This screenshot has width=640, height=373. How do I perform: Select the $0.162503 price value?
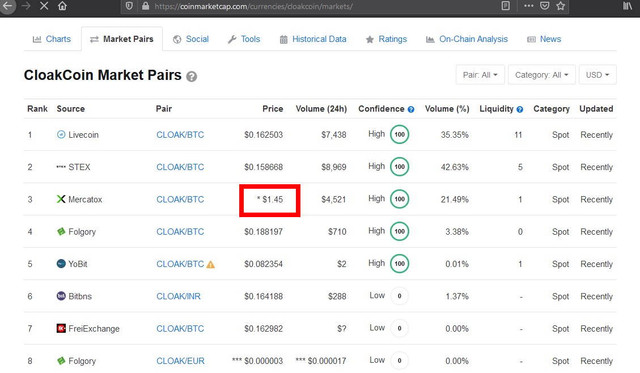point(263,135)
